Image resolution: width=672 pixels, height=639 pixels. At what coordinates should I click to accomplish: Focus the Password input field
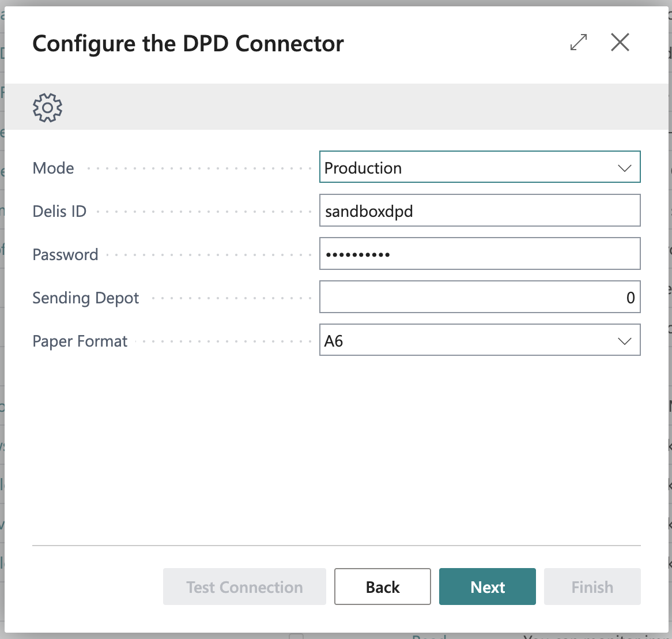[x=480, y=254]
